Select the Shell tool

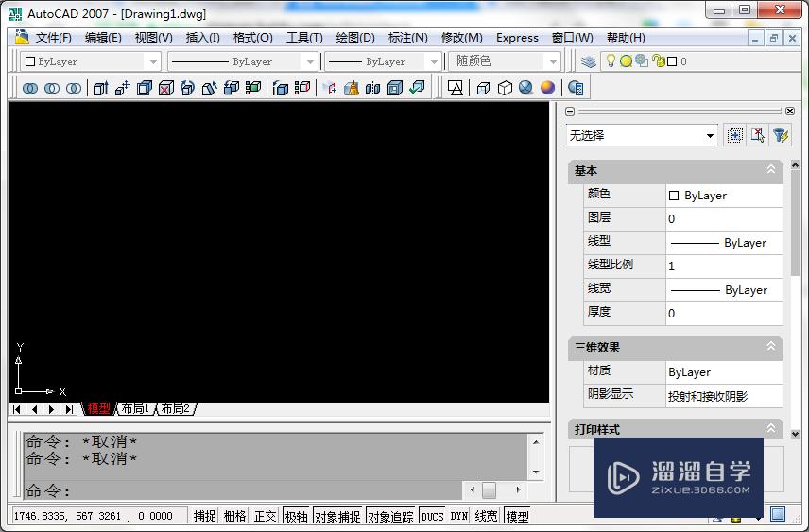tap(395, 88)
